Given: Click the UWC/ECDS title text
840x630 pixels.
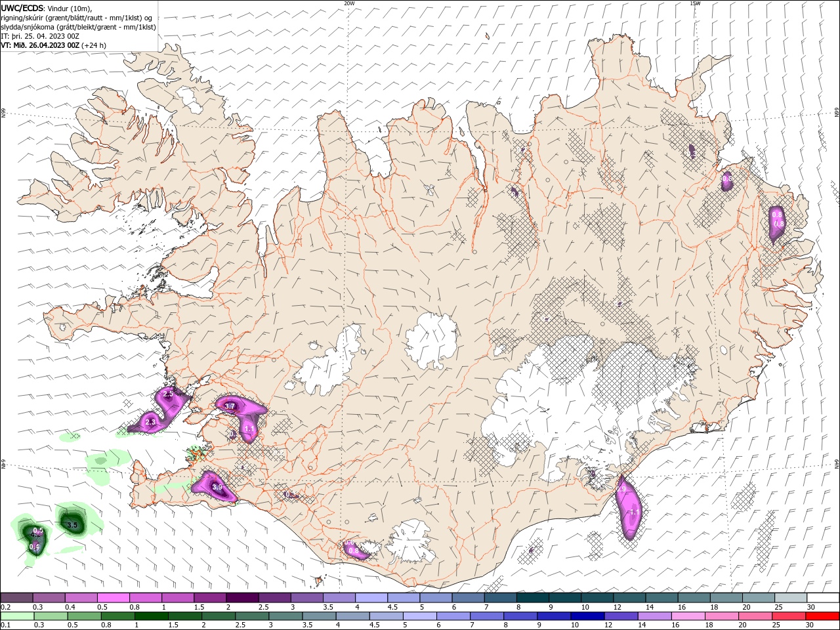Looking at the screenshot, I should [23, 8].
